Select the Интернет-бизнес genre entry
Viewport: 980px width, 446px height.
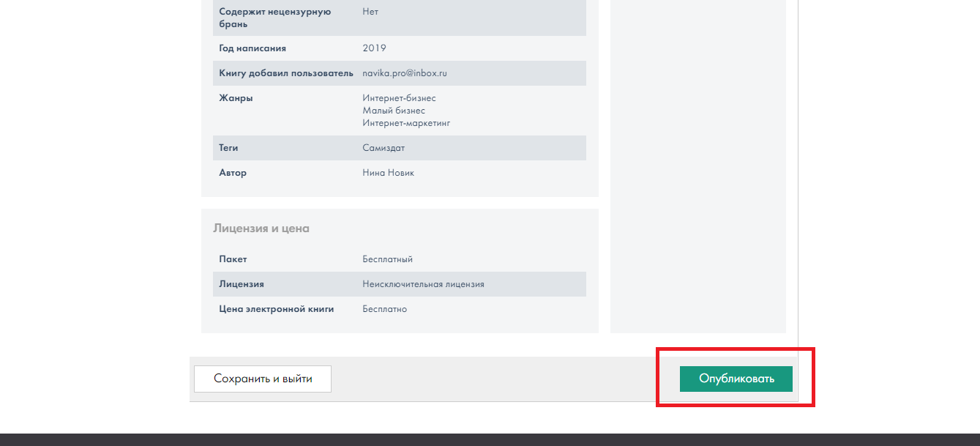[x=399, y=98]
